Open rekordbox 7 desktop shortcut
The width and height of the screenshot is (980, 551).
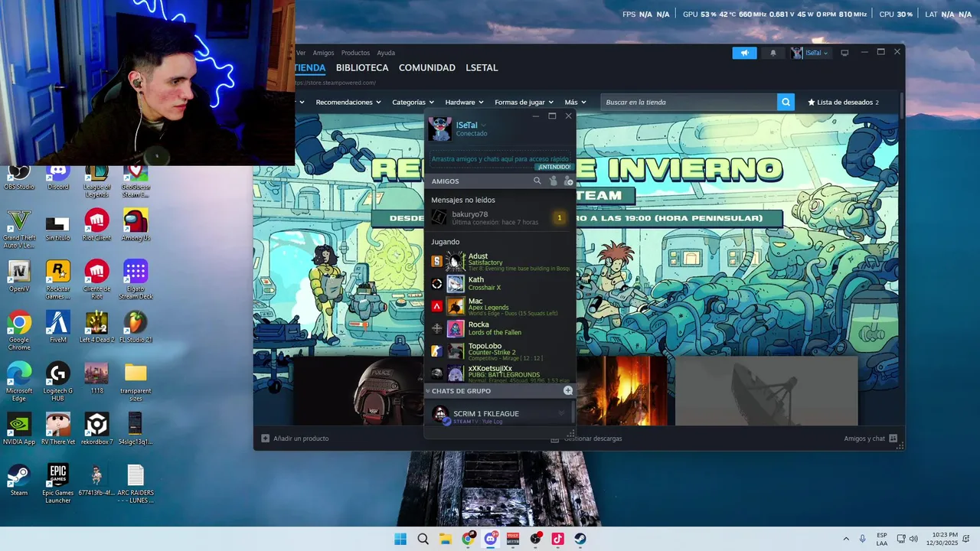point(96,429)
